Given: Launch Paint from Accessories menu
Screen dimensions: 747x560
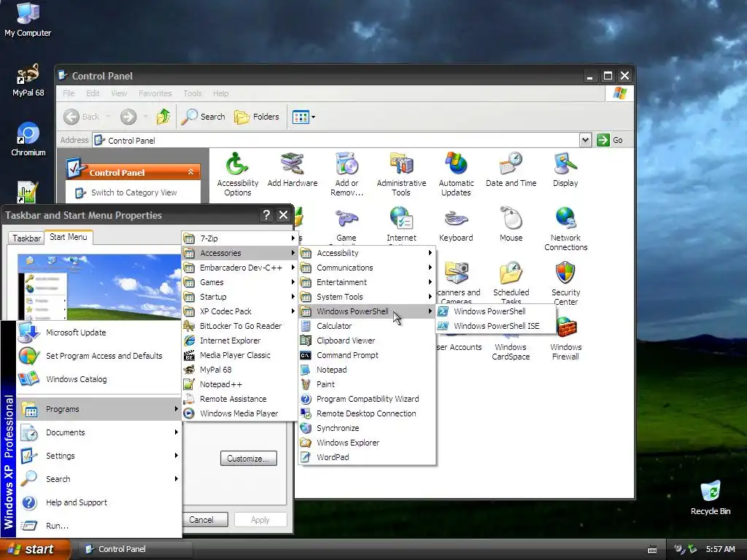Looking at the screenshot, I should click(366, 384).
